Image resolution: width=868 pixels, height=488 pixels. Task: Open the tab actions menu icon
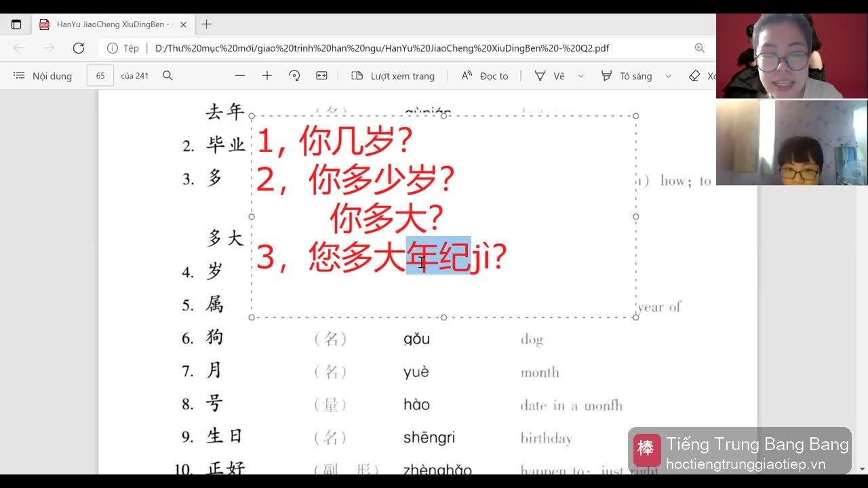point(16,24)
